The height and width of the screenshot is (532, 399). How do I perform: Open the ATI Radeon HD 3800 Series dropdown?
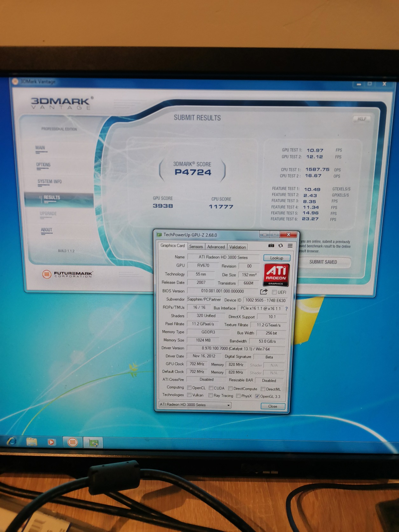195,405
